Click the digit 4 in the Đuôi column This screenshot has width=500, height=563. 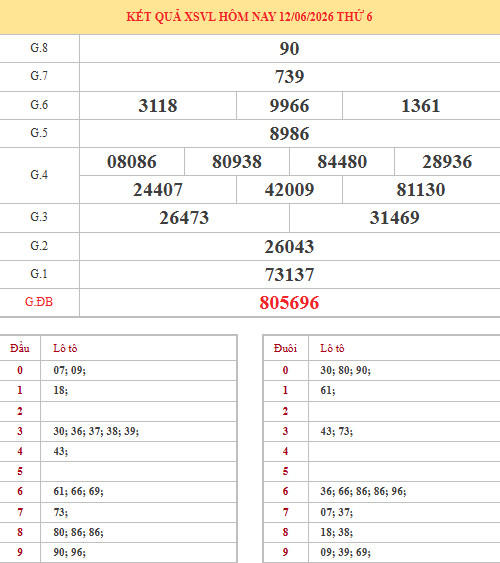point(285,451)
